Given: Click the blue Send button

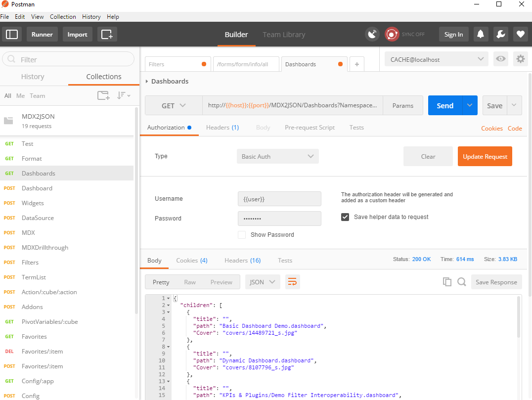Looking at the screenshot, I should (445, 106).
